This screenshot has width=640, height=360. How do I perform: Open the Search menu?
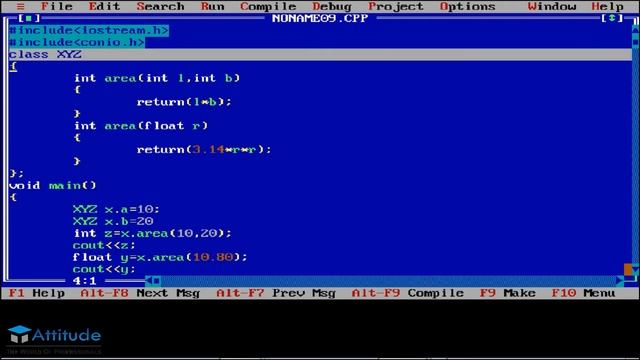[160, 7]
